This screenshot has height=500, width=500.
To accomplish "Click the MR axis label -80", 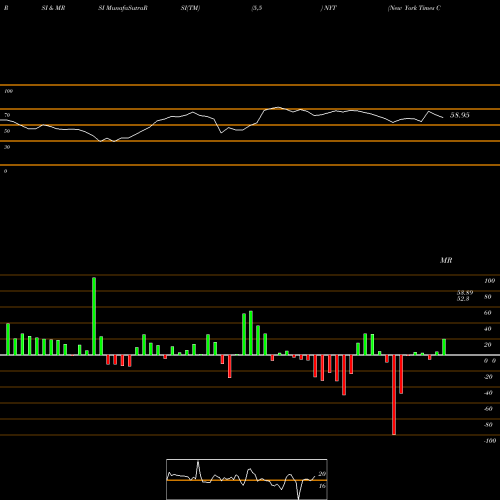I will [488, 425].
